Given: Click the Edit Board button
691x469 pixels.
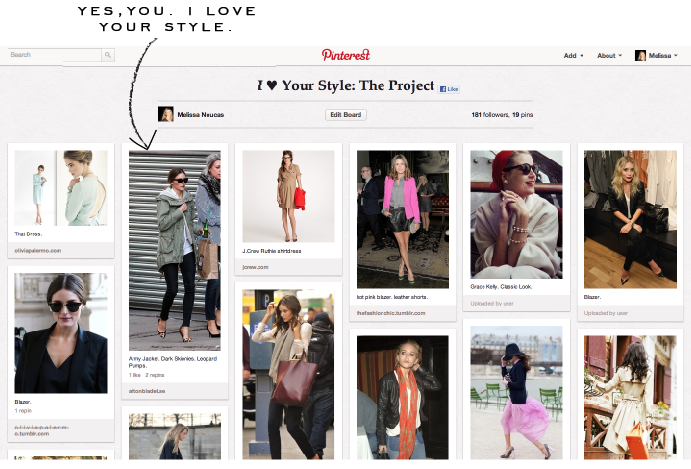Looking at the screenshot, I should (x=346, y=115).
